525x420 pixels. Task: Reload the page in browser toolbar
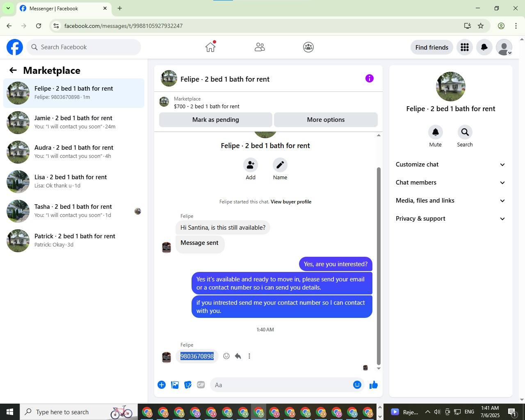point(39,26)
